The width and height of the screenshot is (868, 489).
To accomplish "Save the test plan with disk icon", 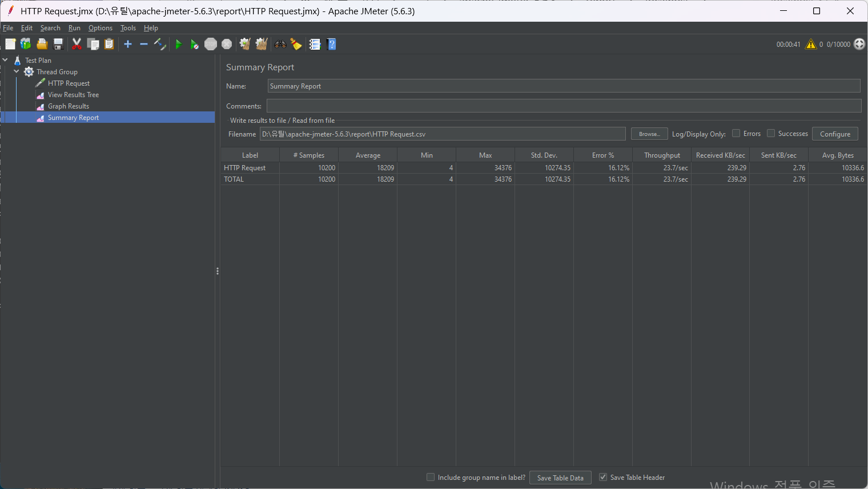I will (x=58, y=44).
